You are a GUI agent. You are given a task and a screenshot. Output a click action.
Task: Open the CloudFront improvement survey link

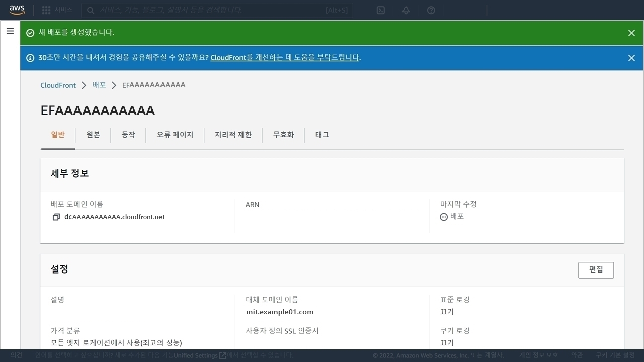(285, 58)
